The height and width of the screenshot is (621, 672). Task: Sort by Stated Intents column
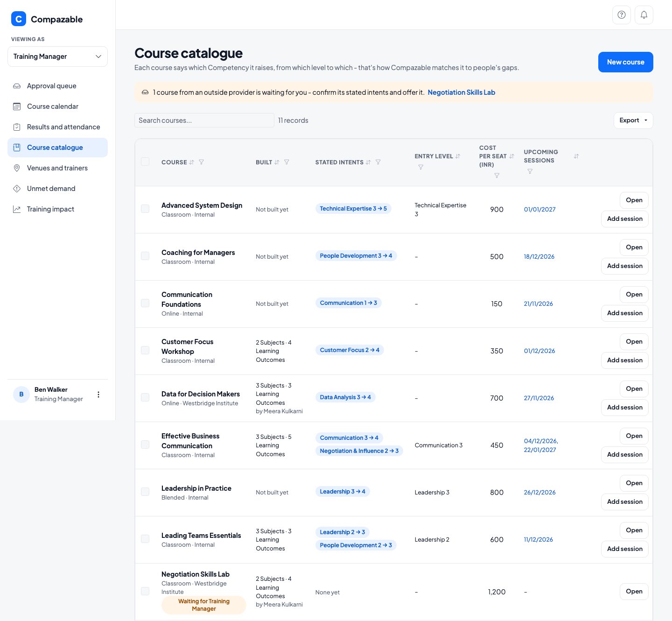tap(368, 162)
